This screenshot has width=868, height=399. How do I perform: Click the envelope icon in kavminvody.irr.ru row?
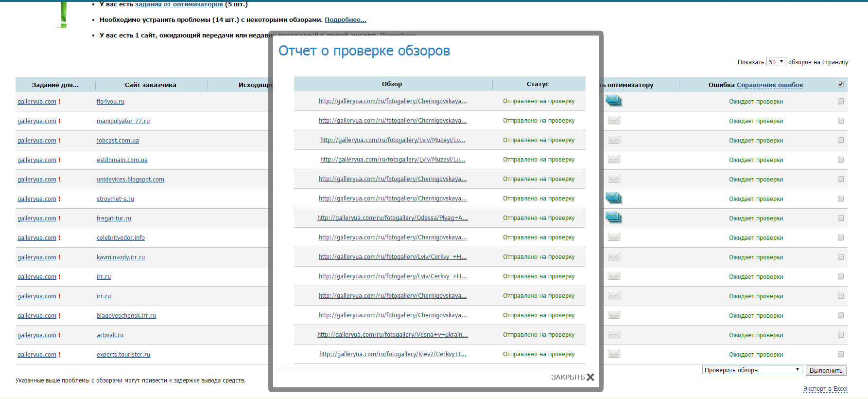coord(614,256)
